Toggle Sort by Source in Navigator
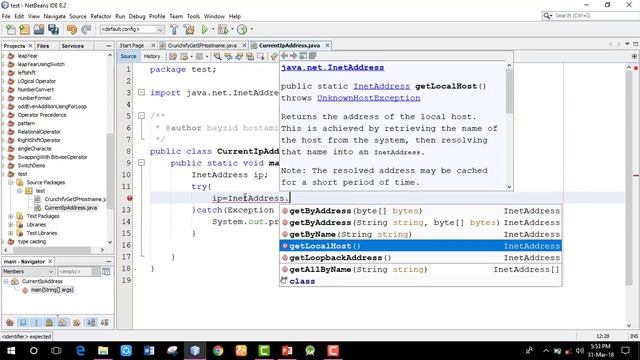640x360 pixels. pyautogui.click(x=105, y=323)
